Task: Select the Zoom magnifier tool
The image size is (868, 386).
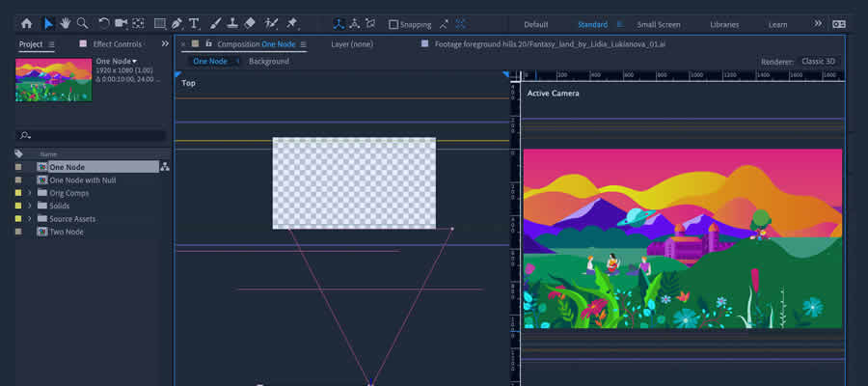Action: click(x=83, y=23)
